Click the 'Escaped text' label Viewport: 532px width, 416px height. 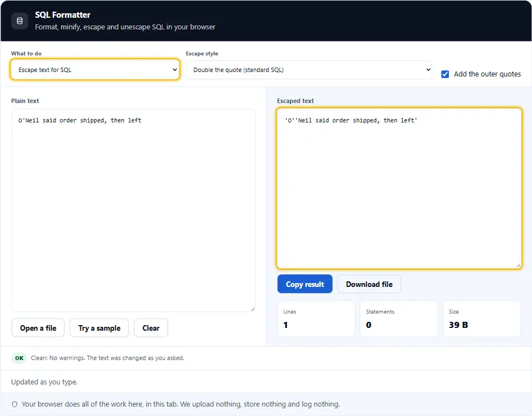coord(295,101)
